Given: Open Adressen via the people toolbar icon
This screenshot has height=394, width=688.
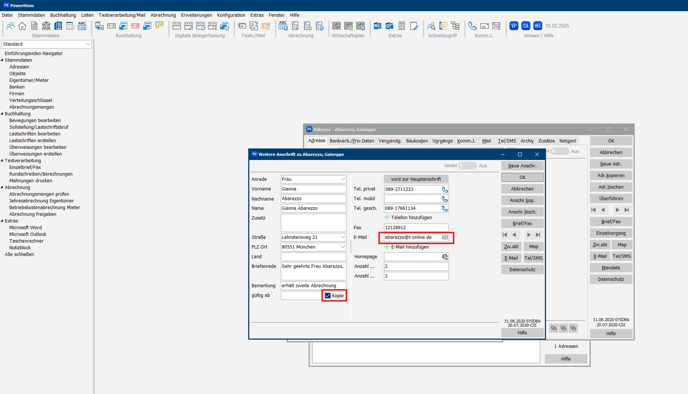Looking at the screenshot, I should coord(10,26).
